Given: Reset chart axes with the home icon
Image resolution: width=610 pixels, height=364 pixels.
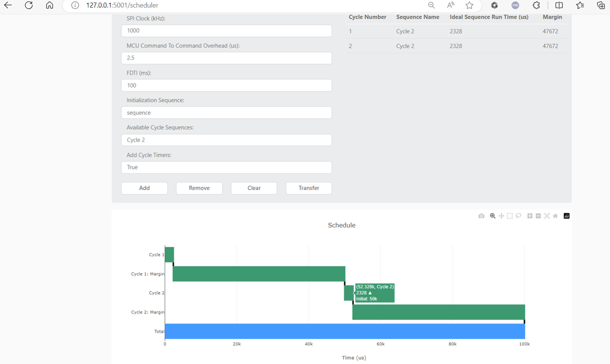Looking at the screenshot, I should 555,216.
